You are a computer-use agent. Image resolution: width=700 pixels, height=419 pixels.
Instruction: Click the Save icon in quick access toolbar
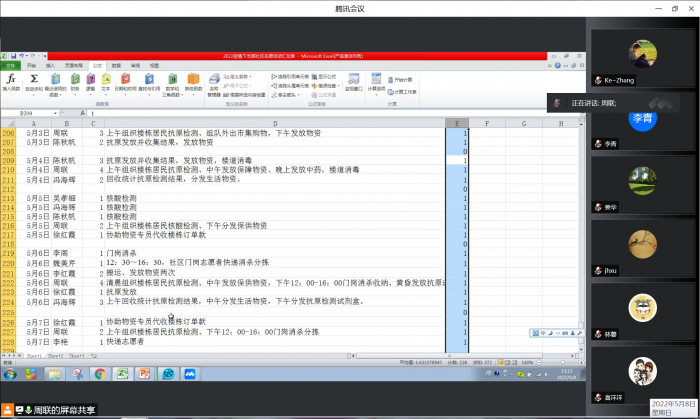point(13,56)
